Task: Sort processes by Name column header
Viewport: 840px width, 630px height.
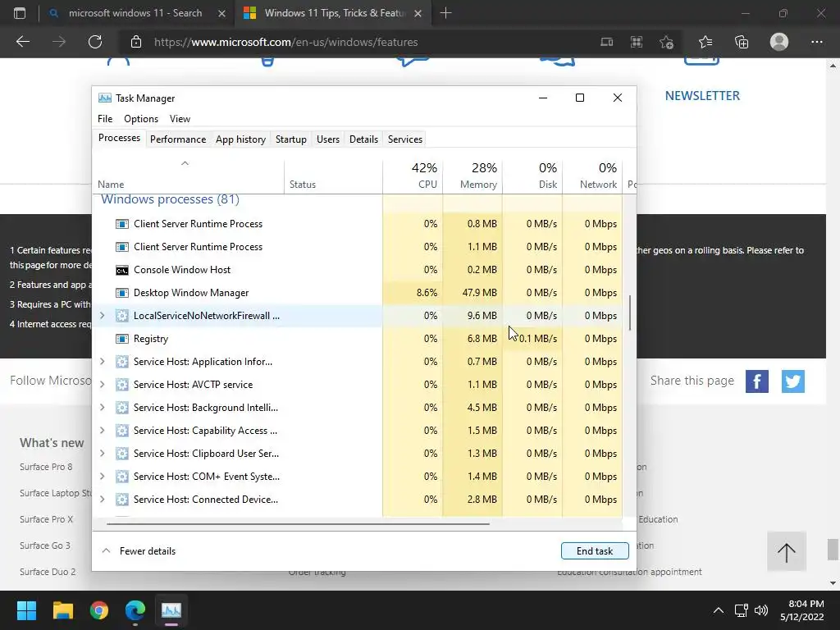Action: (x=188, y=176)
